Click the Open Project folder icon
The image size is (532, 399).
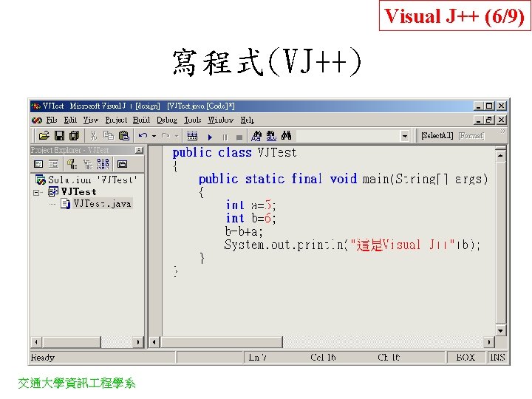point(44,136)
